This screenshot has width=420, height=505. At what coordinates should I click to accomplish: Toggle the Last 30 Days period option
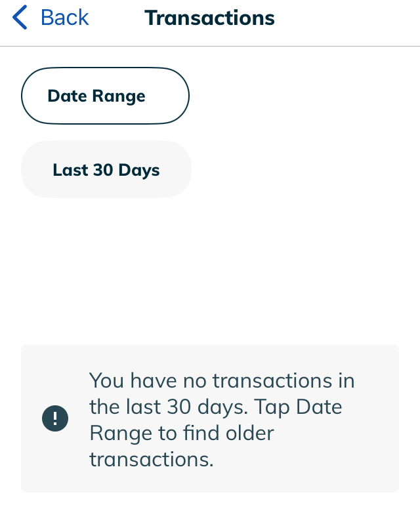[106, 170]
